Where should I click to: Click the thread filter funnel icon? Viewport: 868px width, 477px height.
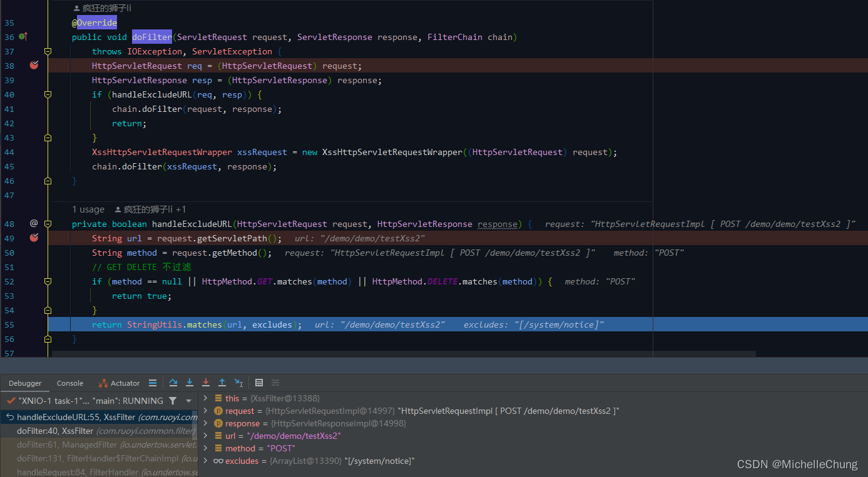(173, 401)
